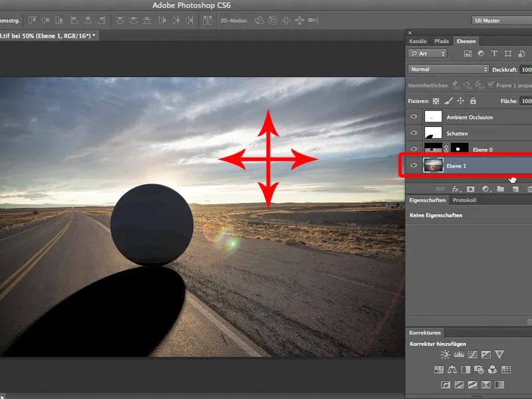The image size is (532, 399).
Task: Select 3D-Modus camera zoom icon
Action: pyautogui.click(x=313, y=21)
